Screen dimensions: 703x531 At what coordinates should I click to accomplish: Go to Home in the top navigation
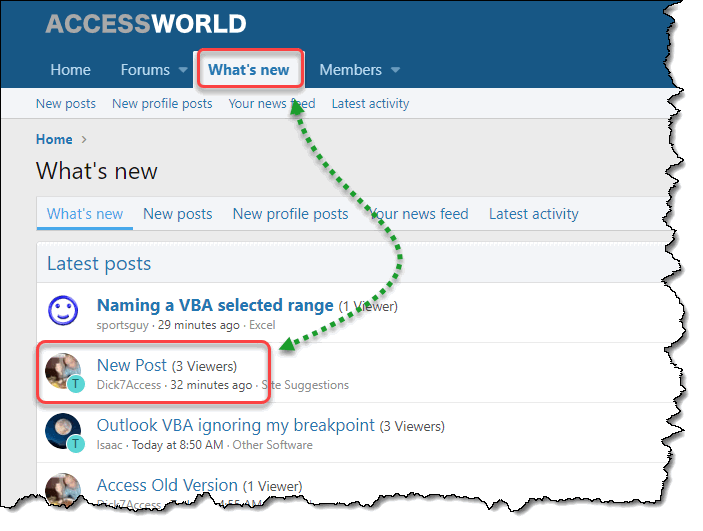[70, 70]
